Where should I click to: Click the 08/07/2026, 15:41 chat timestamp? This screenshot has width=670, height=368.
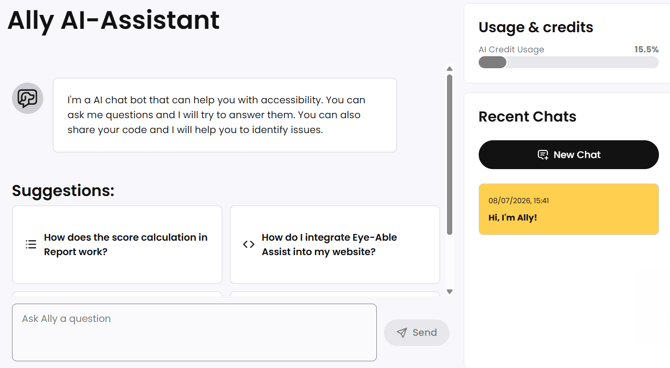tap(519, 200)
